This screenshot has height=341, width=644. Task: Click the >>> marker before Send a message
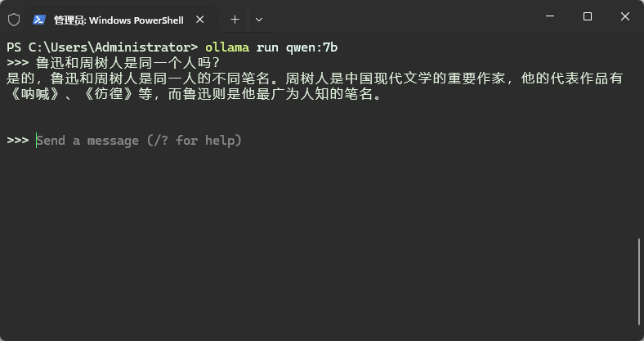point(17,141)
